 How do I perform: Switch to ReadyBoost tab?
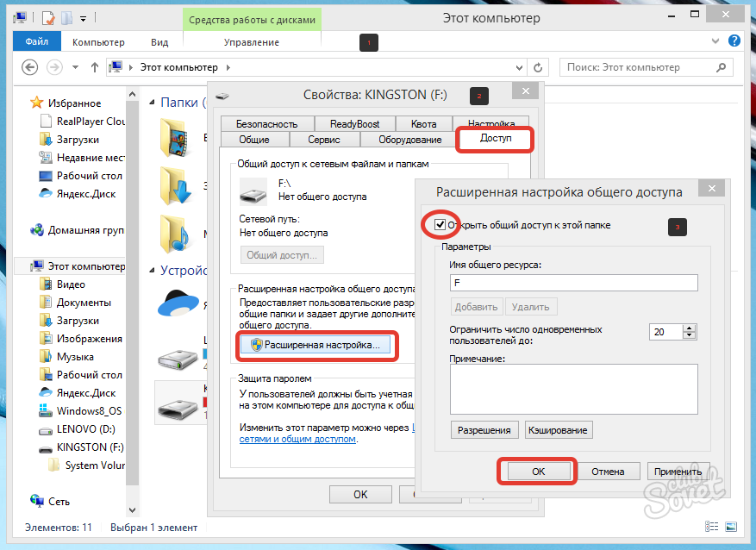pyautogui.click(x=354, y=124)
